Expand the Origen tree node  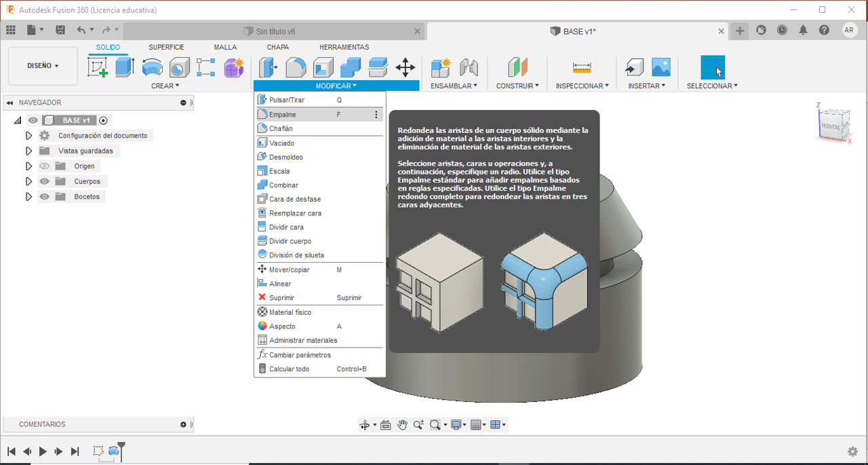pyautogui.click(x=28, y=166)
